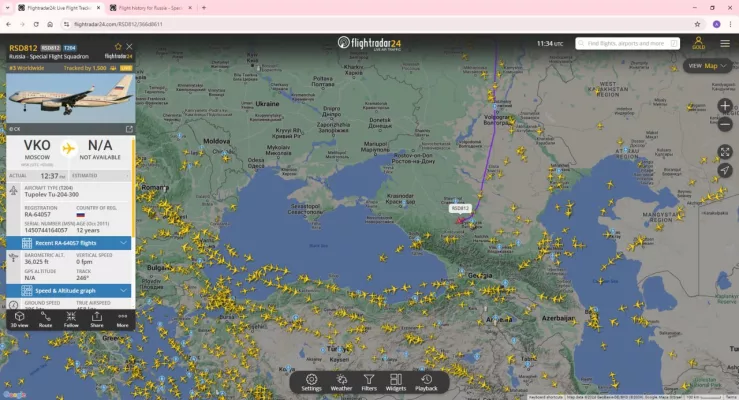Click the Find flights search field
Image resolution: width=739 pixels, height=400 pixels.
pyautogui.click(x=627, y=43)
